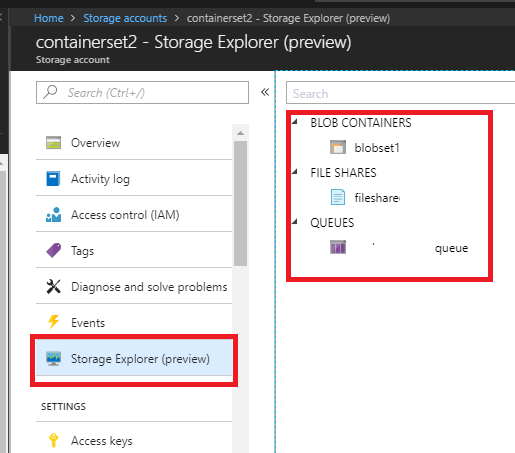
Task: Click the sidebar Search (Ctrl+/) field
Action: 142,93
